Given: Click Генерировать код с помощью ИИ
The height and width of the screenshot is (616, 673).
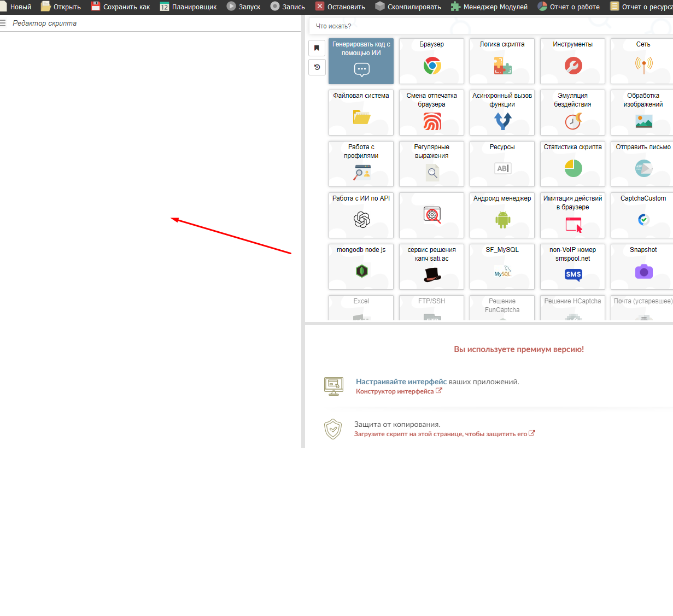Looking at the screenshot, I should click(361, 61).
